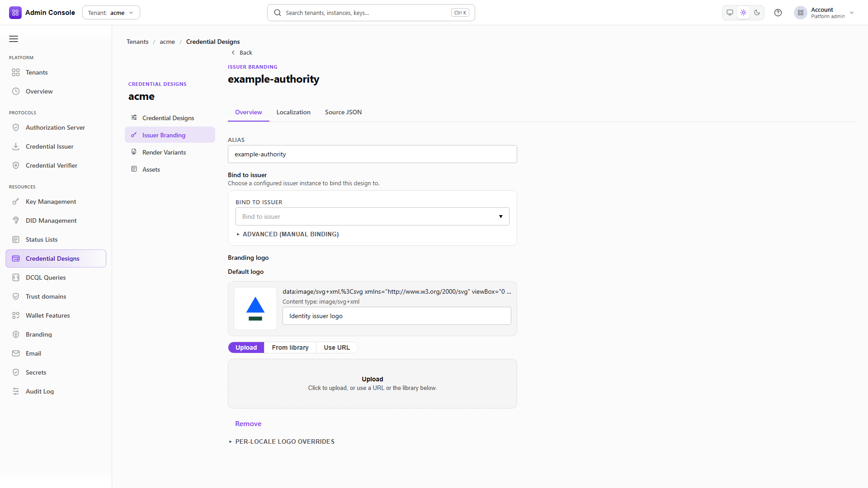868x488 pixels.
Task: Click the logo alt text field
Action: (x=397, y=316)
